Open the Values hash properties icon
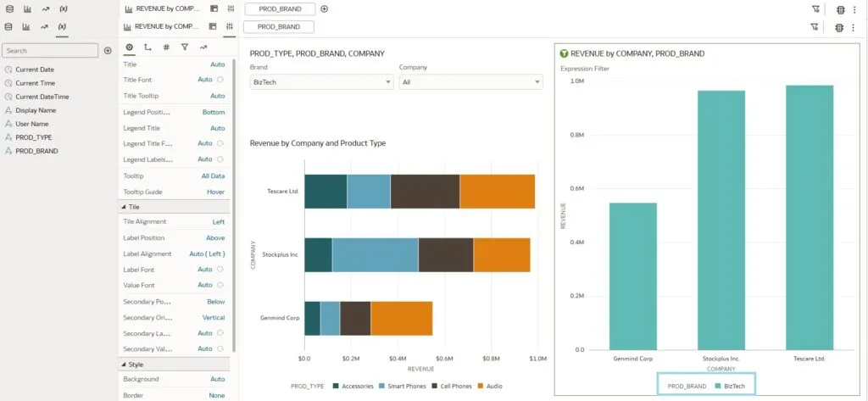This screenshot has height=401, width=868. point(166,47)
